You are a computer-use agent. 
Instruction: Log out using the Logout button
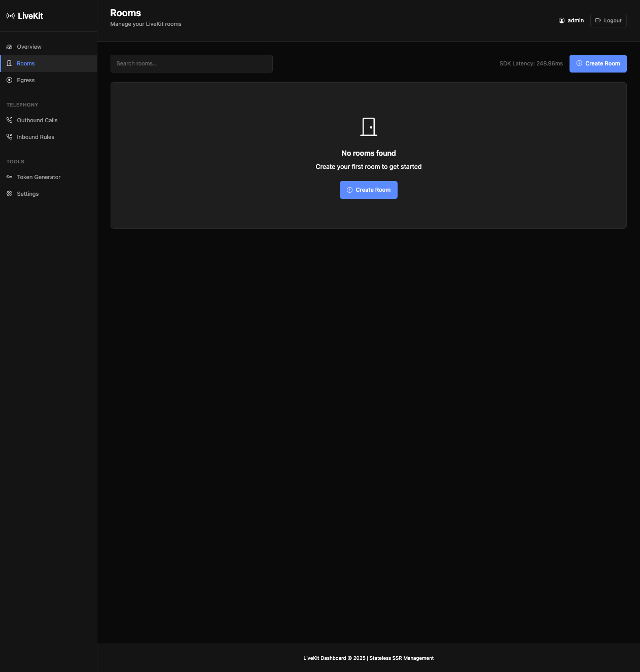pos(608,21)
